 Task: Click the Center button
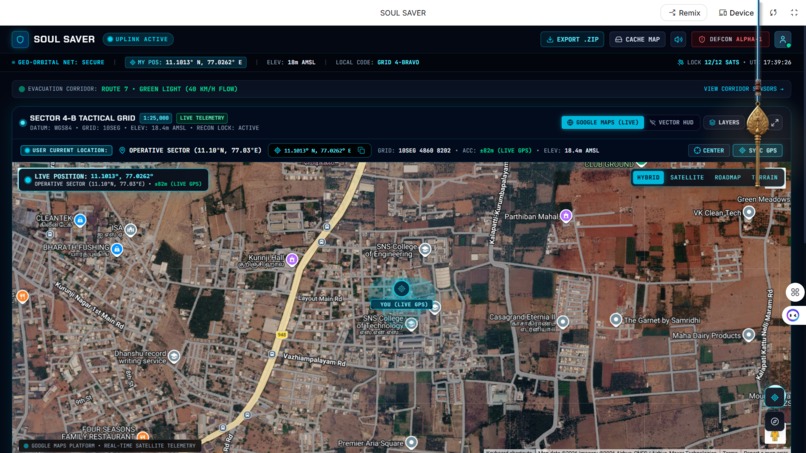click(709, 151)
